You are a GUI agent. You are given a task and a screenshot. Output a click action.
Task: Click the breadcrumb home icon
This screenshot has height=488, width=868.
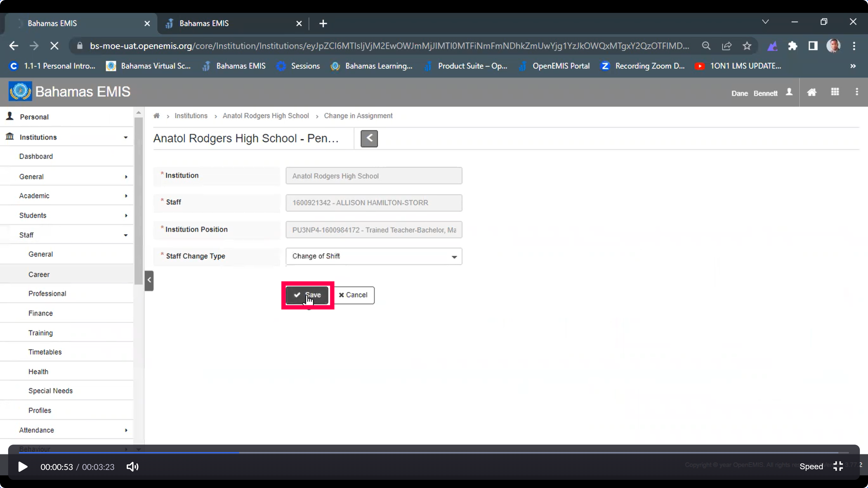point(156,116)
